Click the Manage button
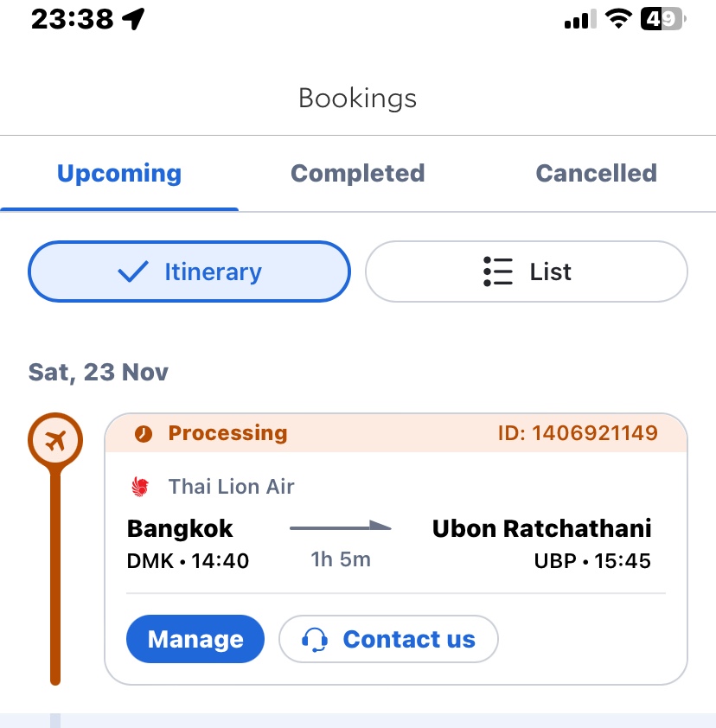 [x=195, y=639]
